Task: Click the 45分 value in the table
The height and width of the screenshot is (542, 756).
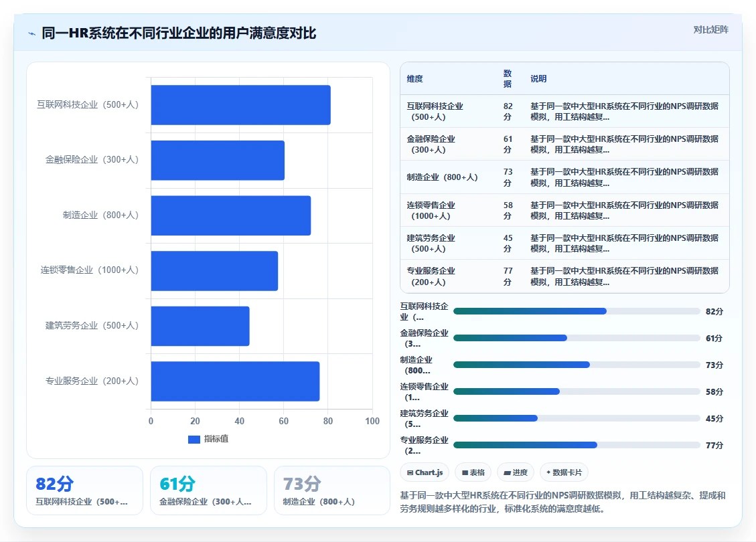Action: tap(508, 244)
